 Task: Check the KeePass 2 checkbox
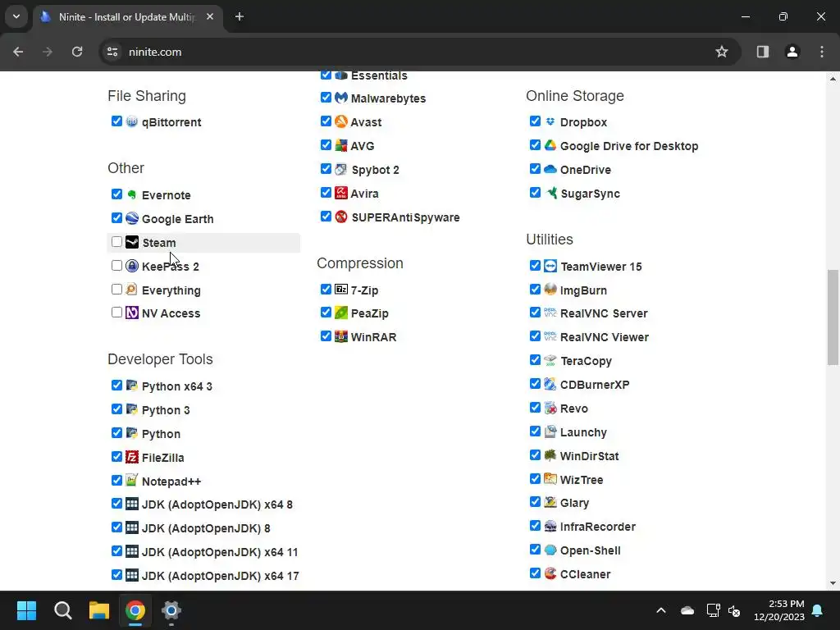coord(116,265)
